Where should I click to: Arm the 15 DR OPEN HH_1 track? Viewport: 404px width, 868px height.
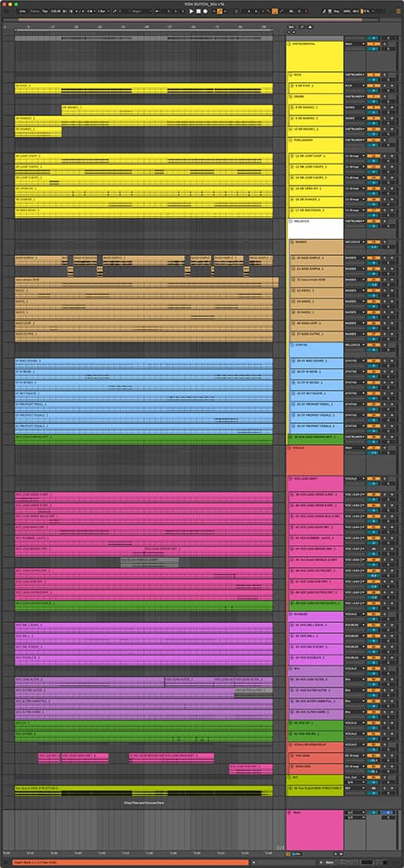(392, 188)
